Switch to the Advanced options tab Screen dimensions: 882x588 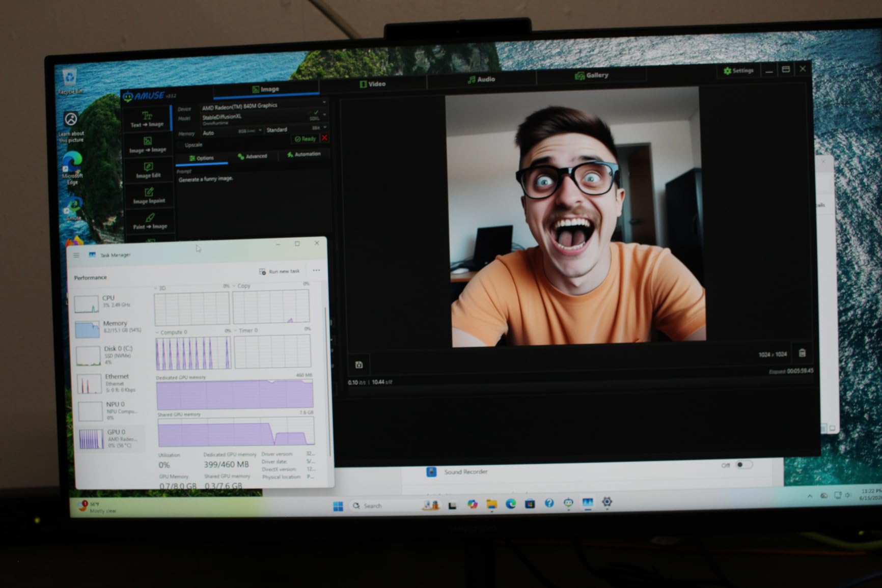pyautogui.click(x=253, y=156)
